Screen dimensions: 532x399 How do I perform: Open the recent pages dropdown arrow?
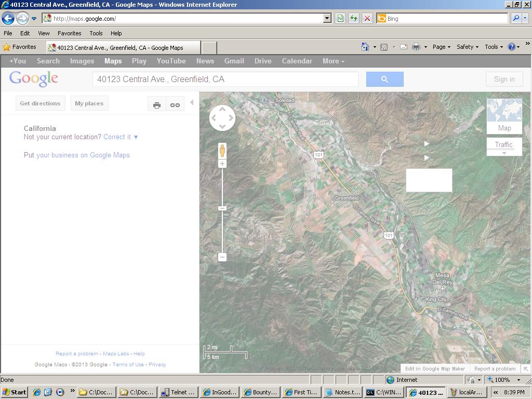click(34, 19)
